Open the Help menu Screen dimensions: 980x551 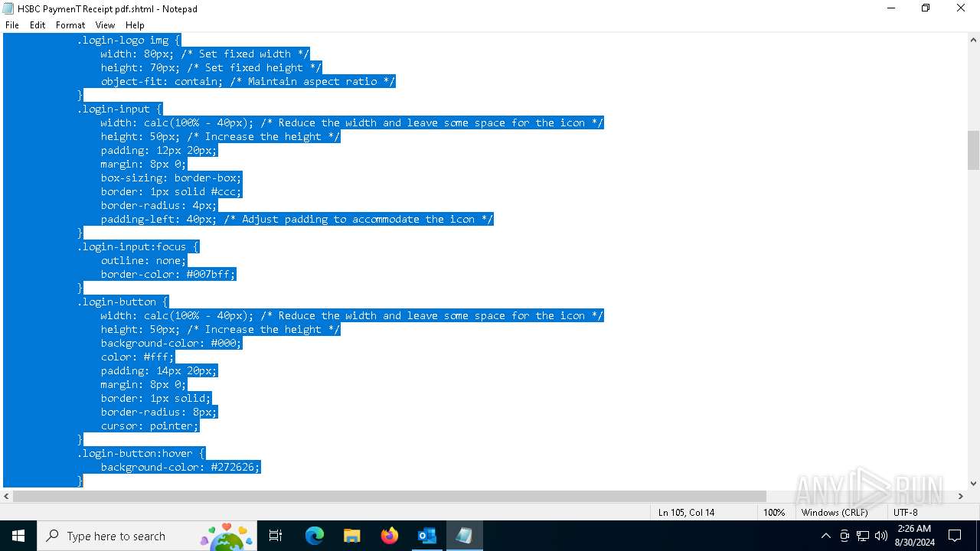click(x=135, y=25)
